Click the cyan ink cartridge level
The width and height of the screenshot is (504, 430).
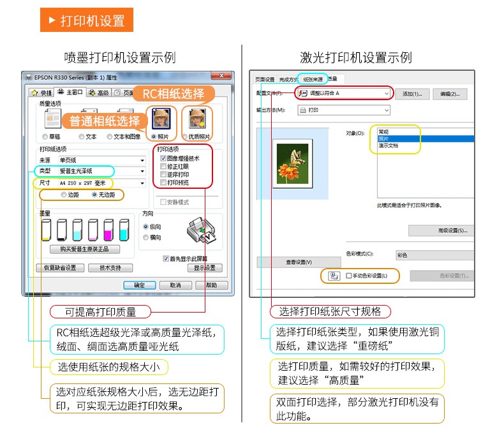(x=124, y=230)
